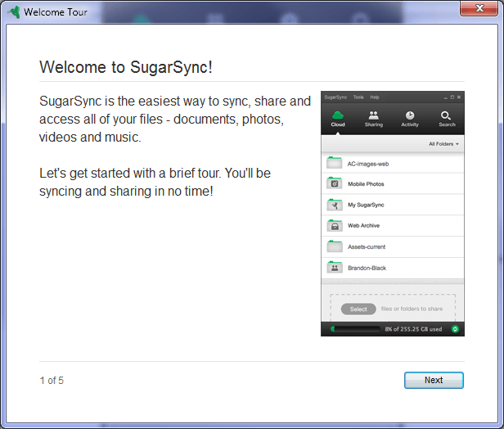
Task: Click 'files or folders to share' text
Action: [412, 309]
